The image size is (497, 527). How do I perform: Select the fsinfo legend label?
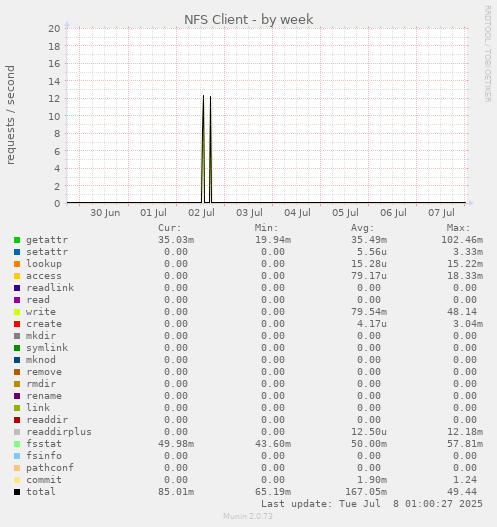click(44, 456)
